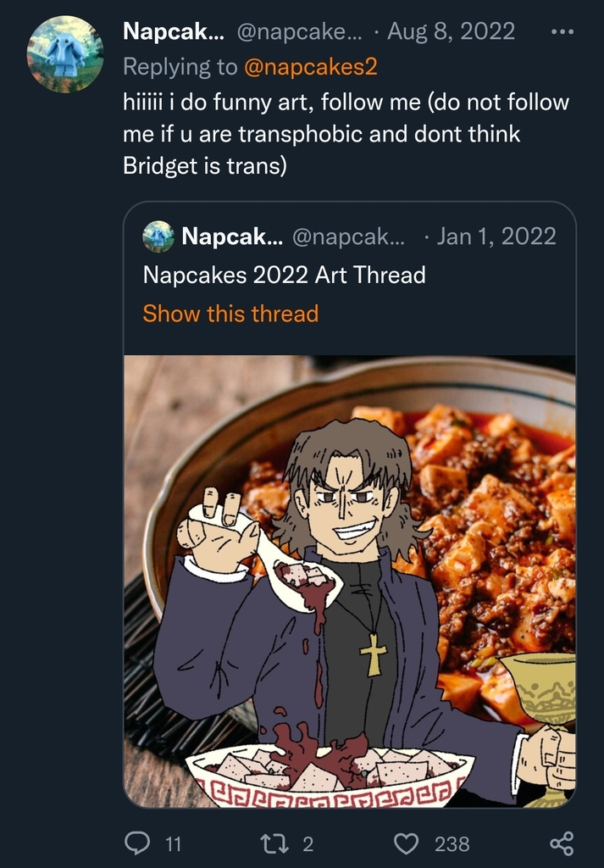Screen dimensions: 604x868
Task: Click the Aug 8, 2022 timestamp
Action: [451, 31]
